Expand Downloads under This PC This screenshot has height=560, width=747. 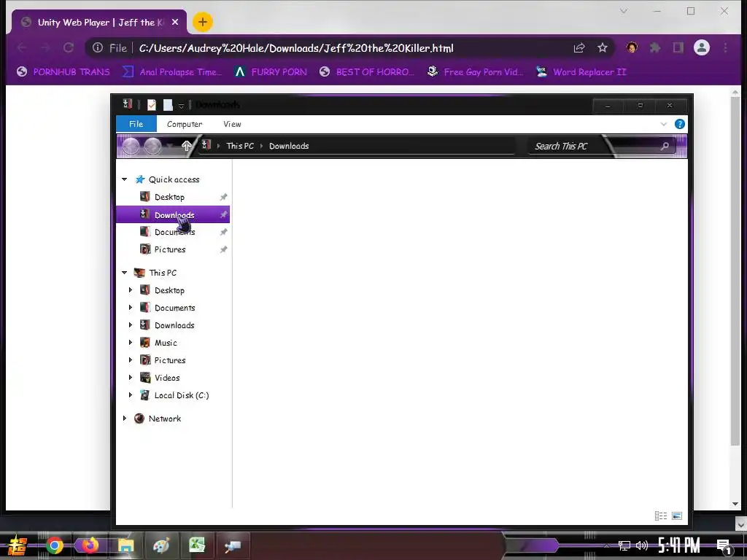click(130, 325)
